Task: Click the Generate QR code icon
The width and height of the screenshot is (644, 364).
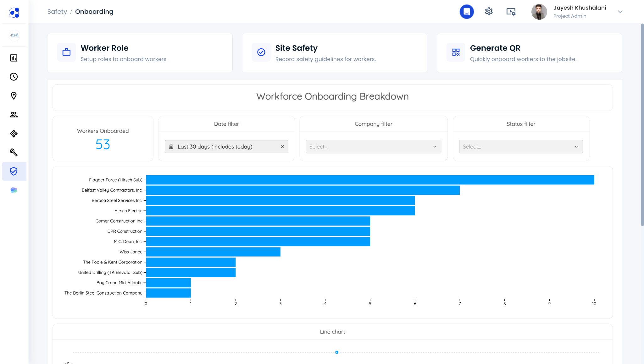Action: (x=456, y=52)
